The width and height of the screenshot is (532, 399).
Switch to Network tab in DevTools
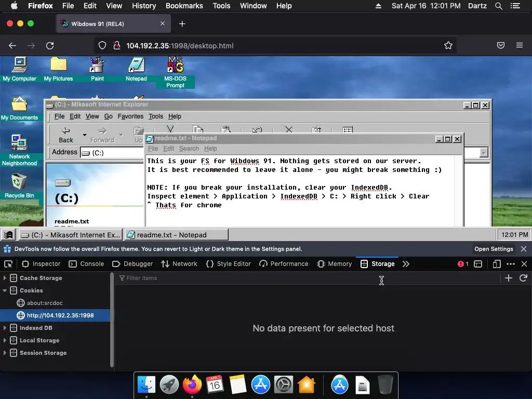click(179, 264)
